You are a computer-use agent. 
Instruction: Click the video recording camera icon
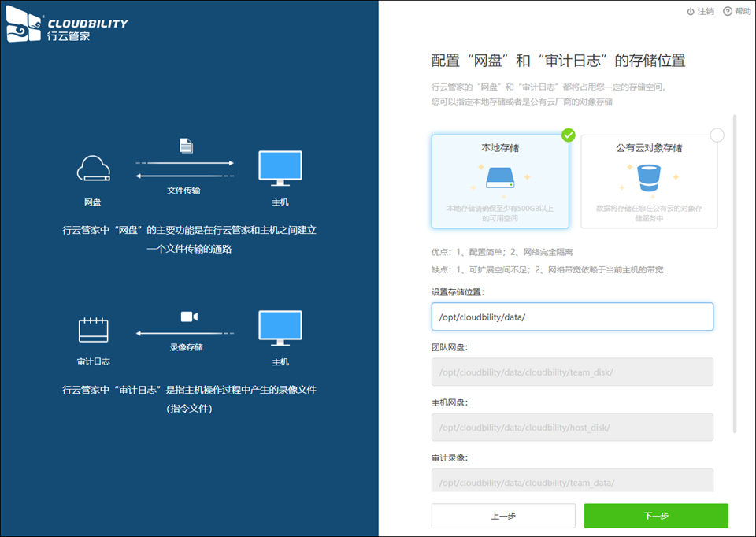(x=189, y=317)
